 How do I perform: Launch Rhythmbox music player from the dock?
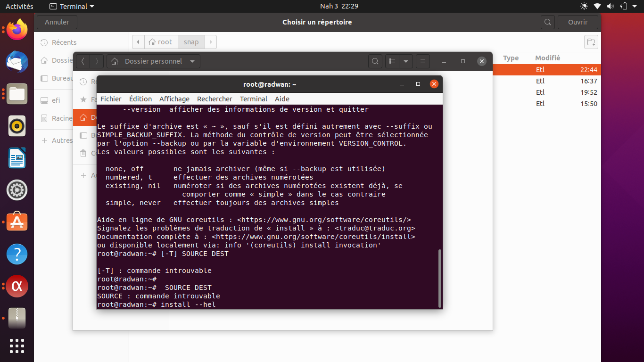tap(17, 126)
